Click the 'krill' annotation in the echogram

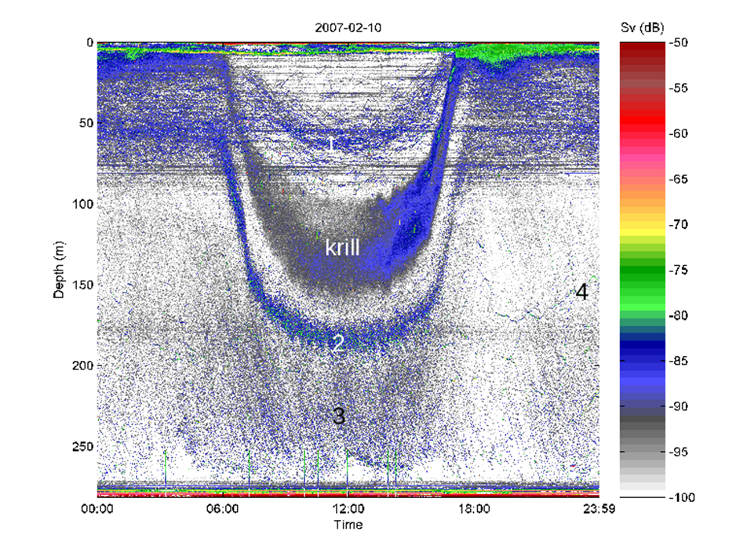[343, 249]
